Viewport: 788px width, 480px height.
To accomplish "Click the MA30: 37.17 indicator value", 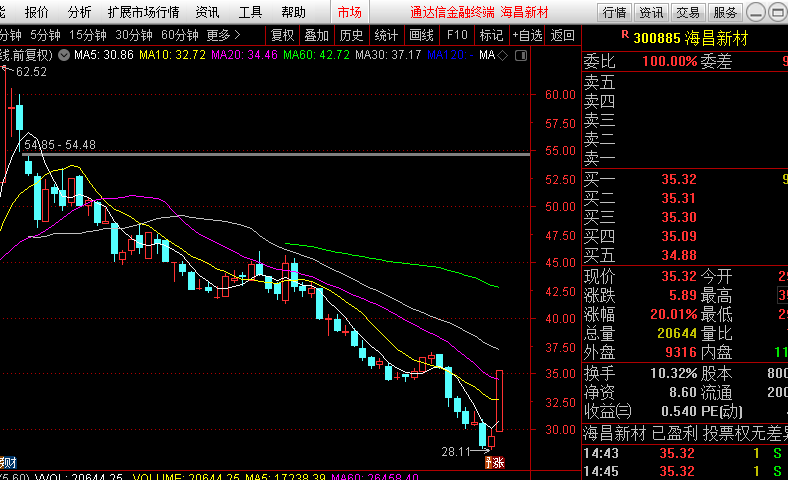I will click(388, 55).
